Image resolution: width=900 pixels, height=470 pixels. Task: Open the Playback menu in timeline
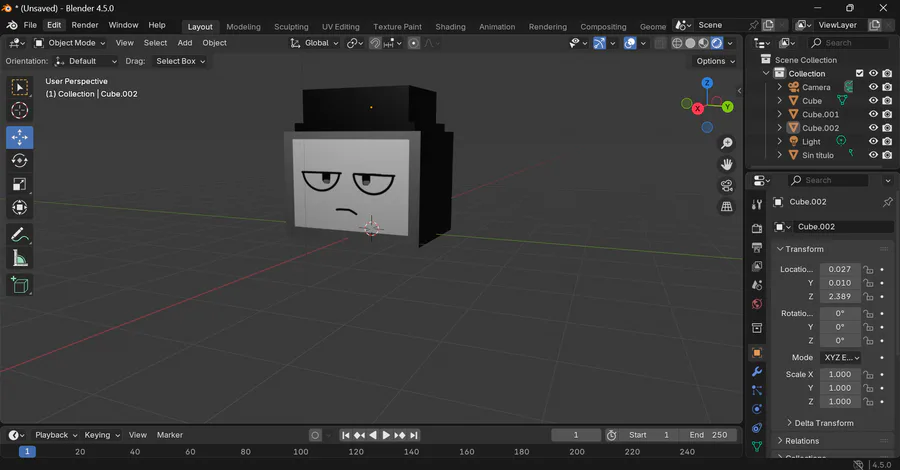(x=56, y=435)
